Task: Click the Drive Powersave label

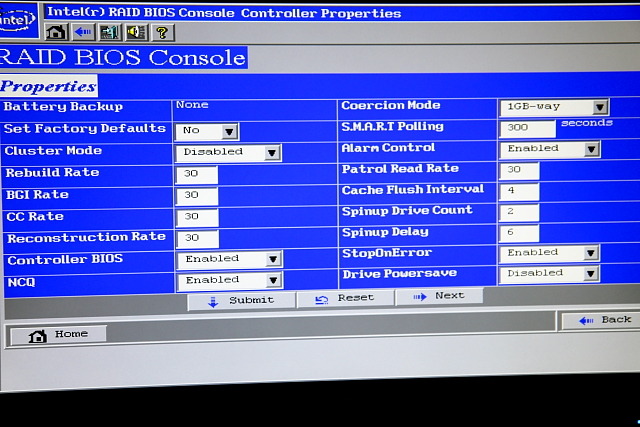Action: click(x=400, y=274)
